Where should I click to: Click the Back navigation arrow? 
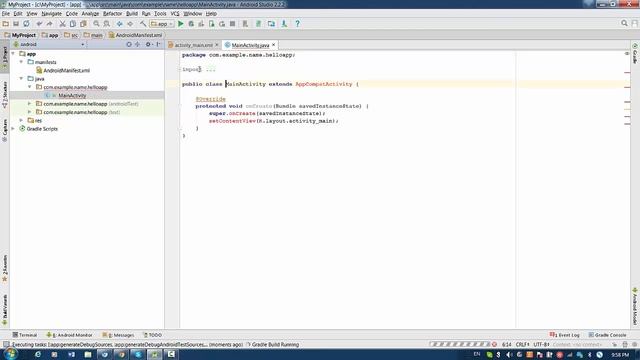click(x=120, y=24)
